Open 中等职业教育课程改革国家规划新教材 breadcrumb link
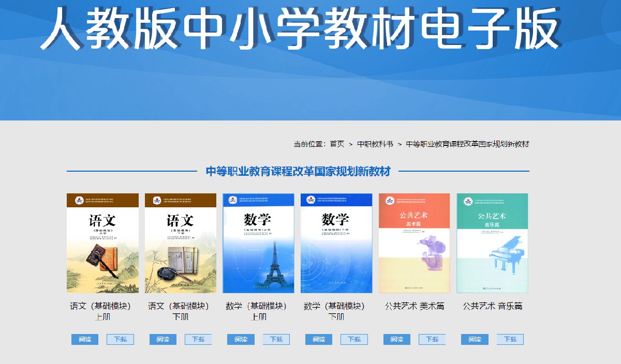621x364 pixels. click(467, 144)
